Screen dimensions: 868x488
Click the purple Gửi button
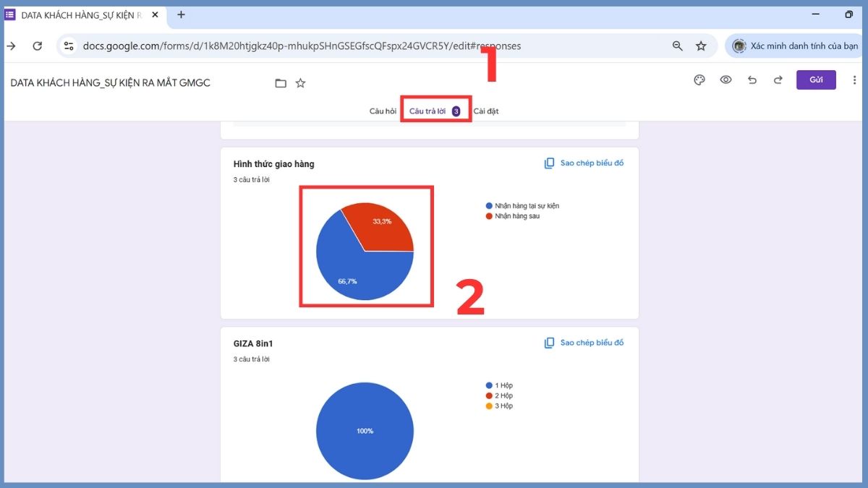816,80
